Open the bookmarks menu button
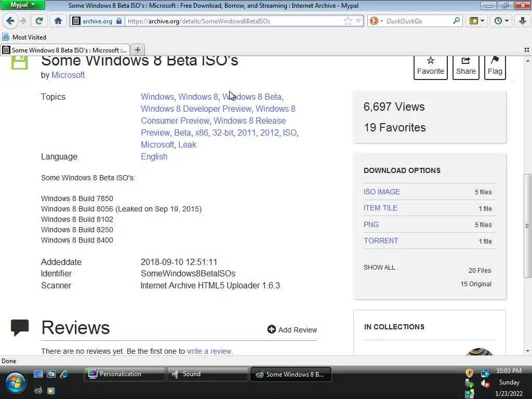 [477, 21]
